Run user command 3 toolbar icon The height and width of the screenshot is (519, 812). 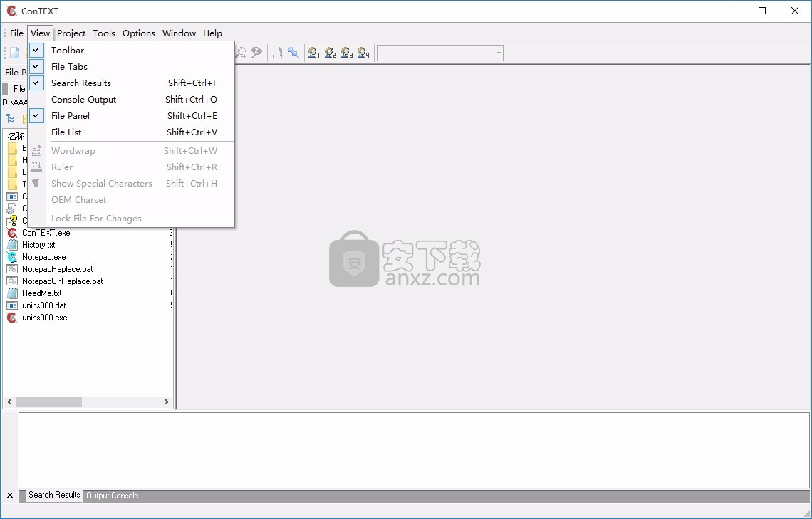click(x=347, y=53)
